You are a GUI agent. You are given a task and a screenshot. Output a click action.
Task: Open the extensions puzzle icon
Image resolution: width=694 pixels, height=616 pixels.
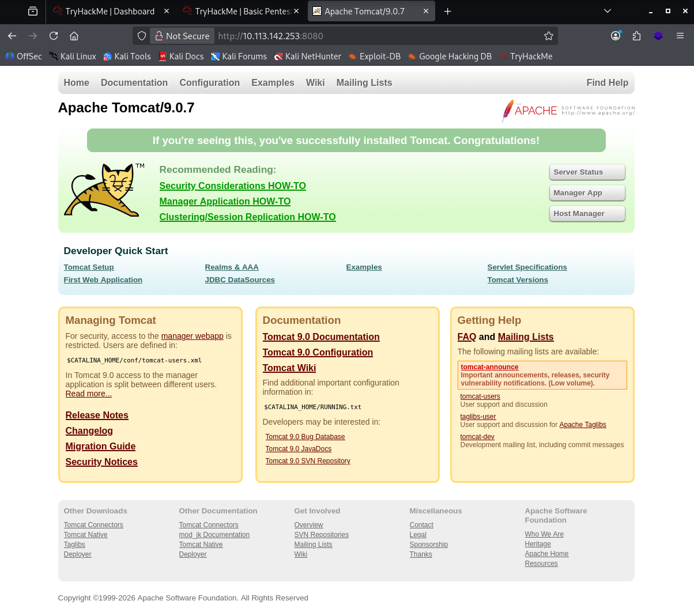636,36
